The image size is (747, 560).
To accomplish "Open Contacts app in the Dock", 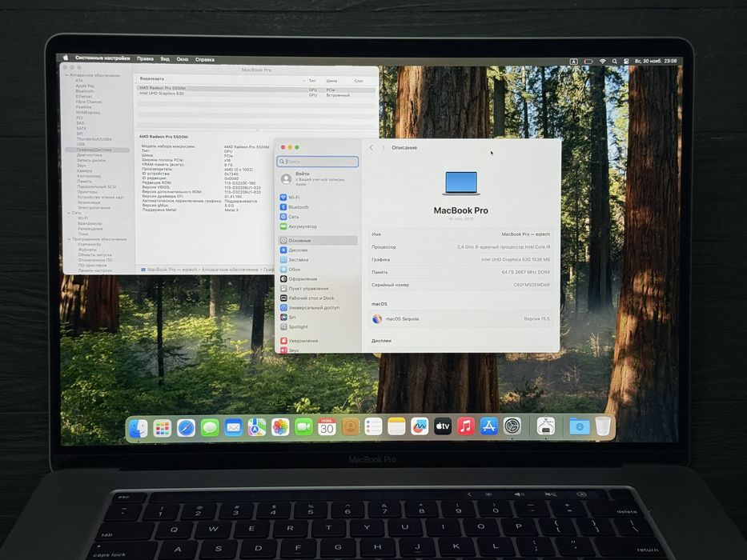I will (x=350, y=426).
